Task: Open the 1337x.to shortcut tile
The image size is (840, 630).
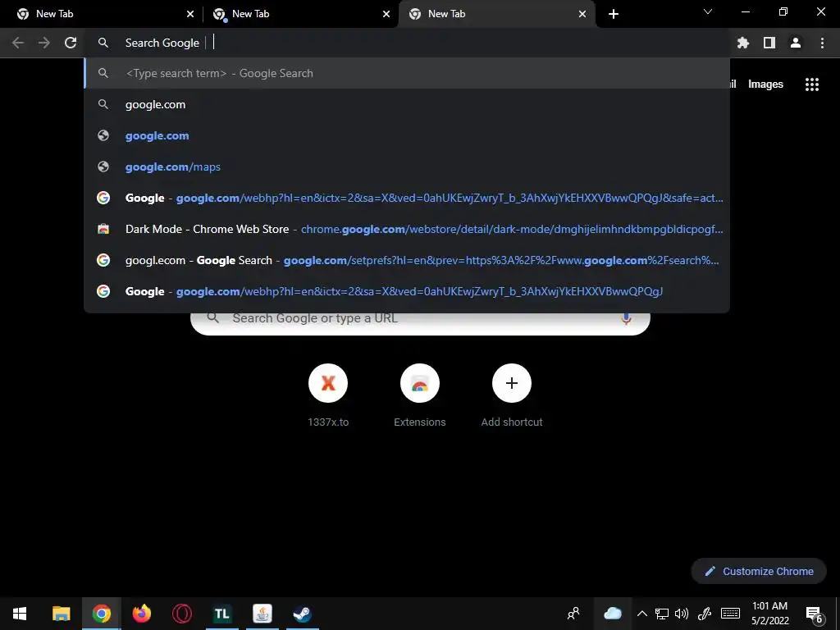Action: point(328,395)
